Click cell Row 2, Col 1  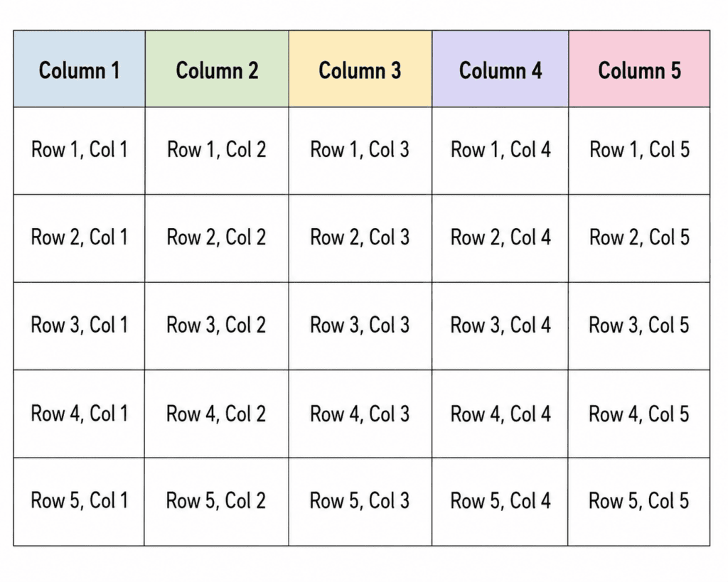pyautogui.click(x=80, y=238)
